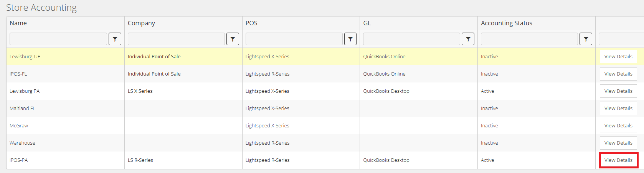
Task: Focus the POS filter text box
Action: pos(294,39)
